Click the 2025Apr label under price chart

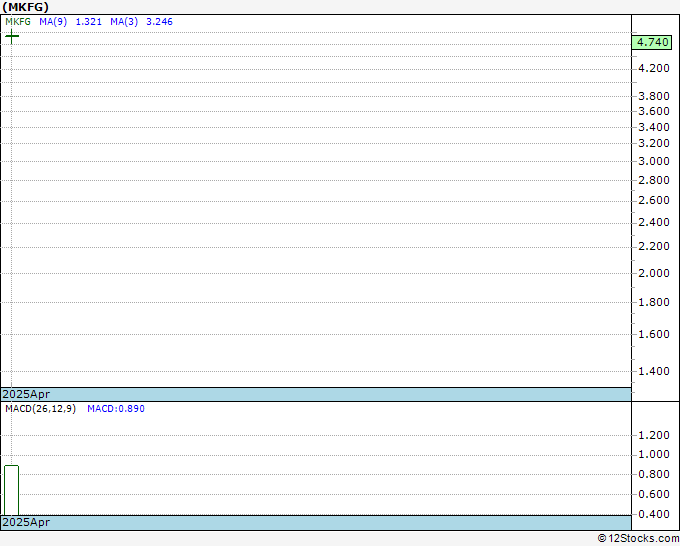(x=26, y=394)
